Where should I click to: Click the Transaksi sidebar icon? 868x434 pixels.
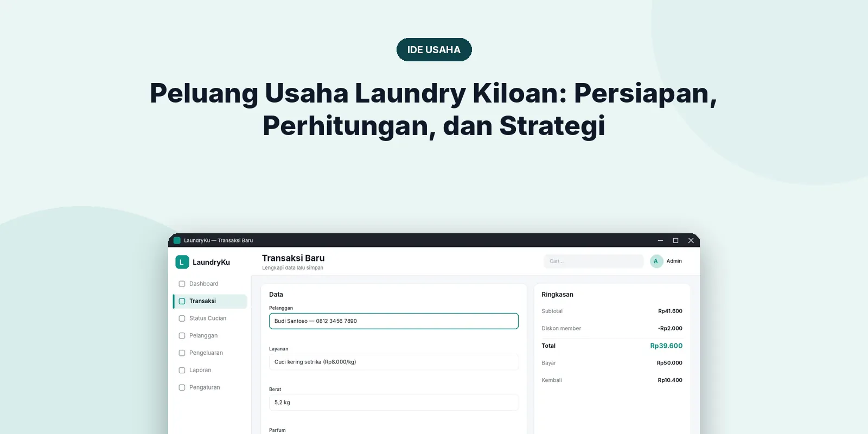[x=182, y=301]
